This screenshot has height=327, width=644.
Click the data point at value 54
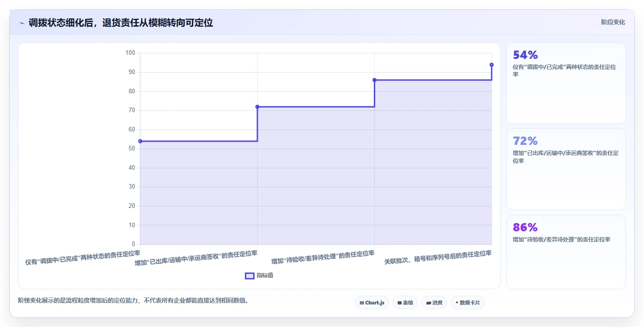click(x=140, y=141)
